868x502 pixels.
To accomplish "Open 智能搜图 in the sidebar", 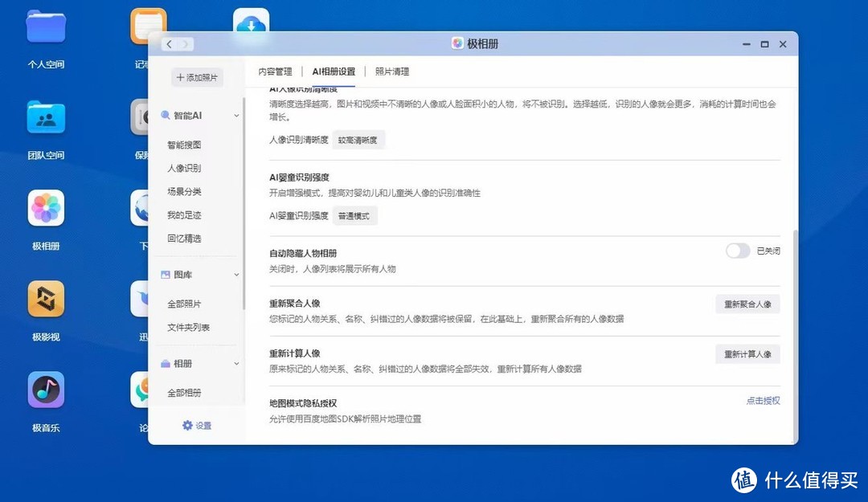I will [x=185, y=145].
